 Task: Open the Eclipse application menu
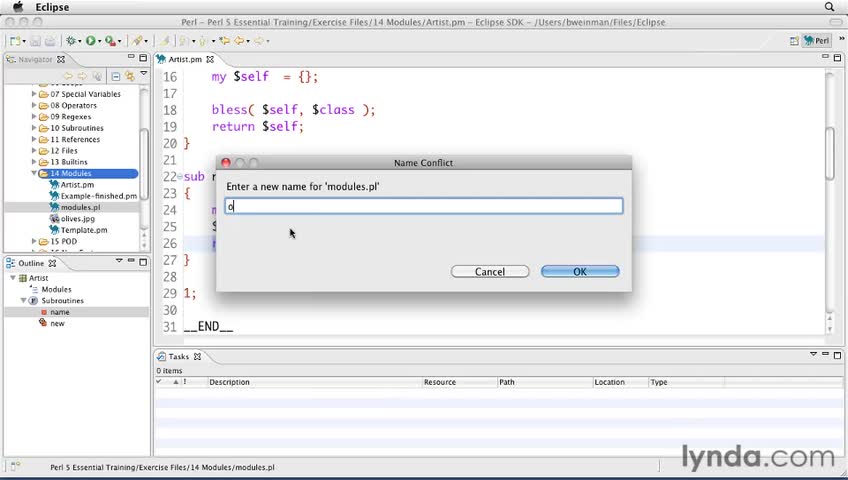(52, 7)
